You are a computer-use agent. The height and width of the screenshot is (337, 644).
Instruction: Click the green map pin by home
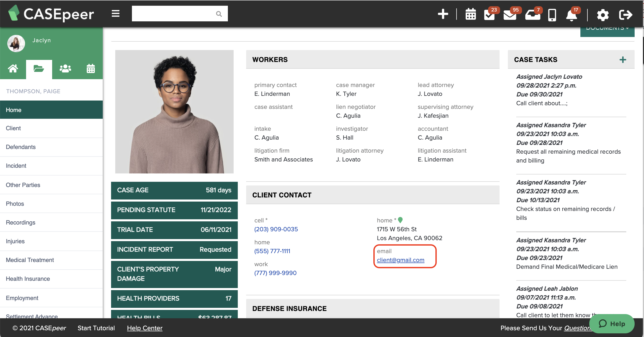click(400, 220)
